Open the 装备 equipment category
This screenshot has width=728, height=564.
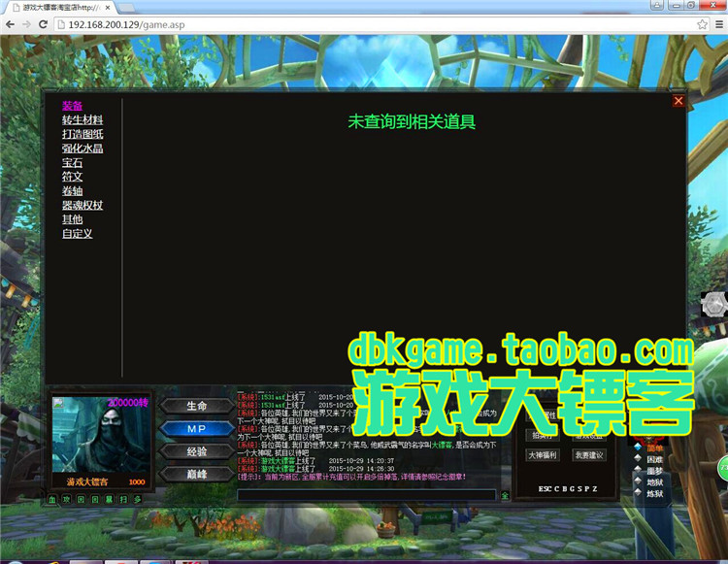[72, 106]
